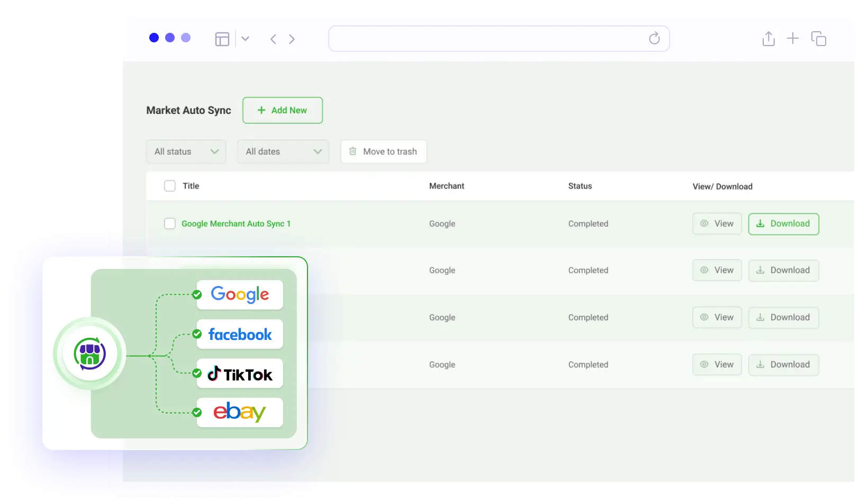The width and height of the screenshot is (868, 503).
Task: Click the browser address bar
Action: tap(499, 39)
